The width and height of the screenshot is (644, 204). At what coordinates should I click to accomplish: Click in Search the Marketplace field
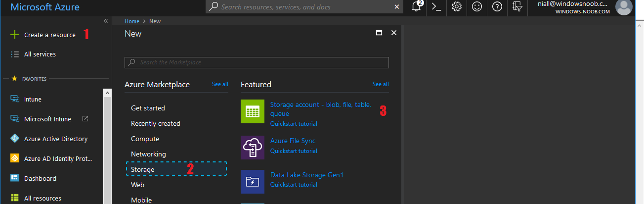pos(257,62)
